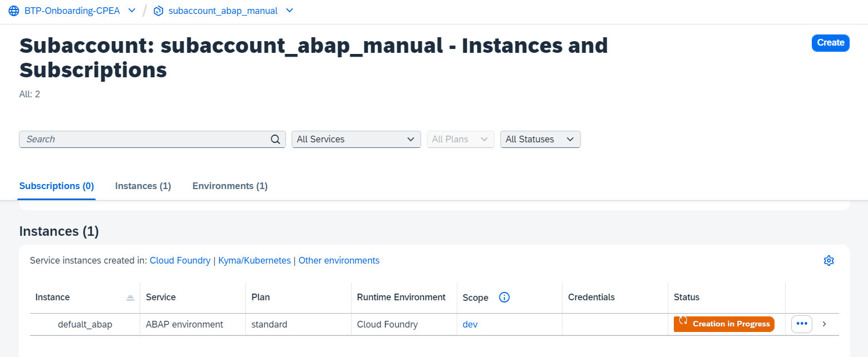Expand the BTP-Onboarding-CPEA account switcher
The image size is (868, 357).
point(131,10)
